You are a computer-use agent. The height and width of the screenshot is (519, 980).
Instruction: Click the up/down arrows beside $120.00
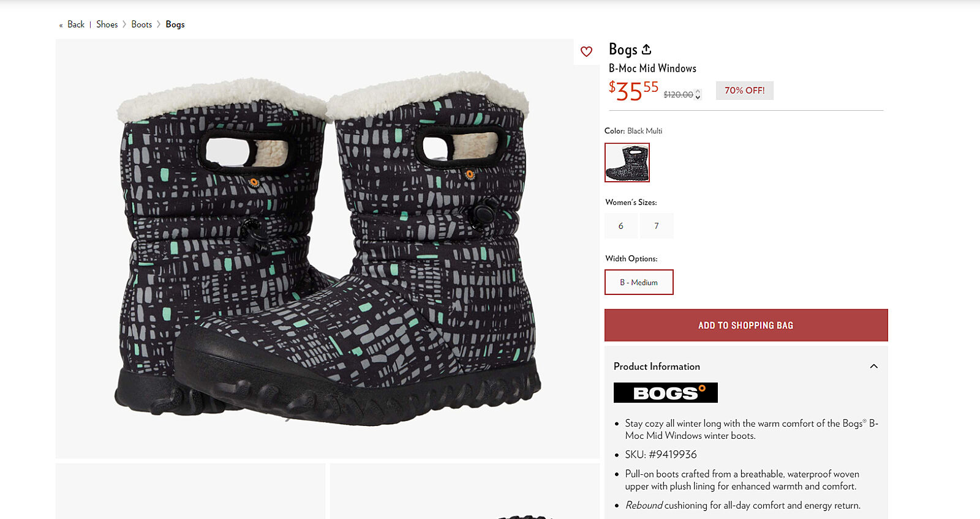point(698,94)
